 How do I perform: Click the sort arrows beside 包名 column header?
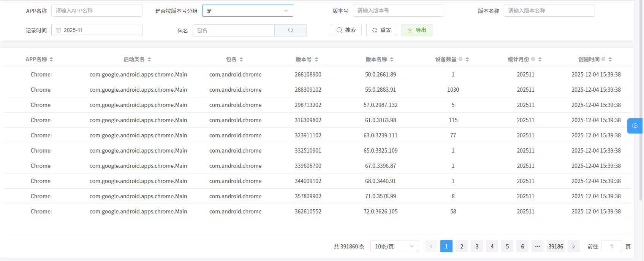[241, 59]
